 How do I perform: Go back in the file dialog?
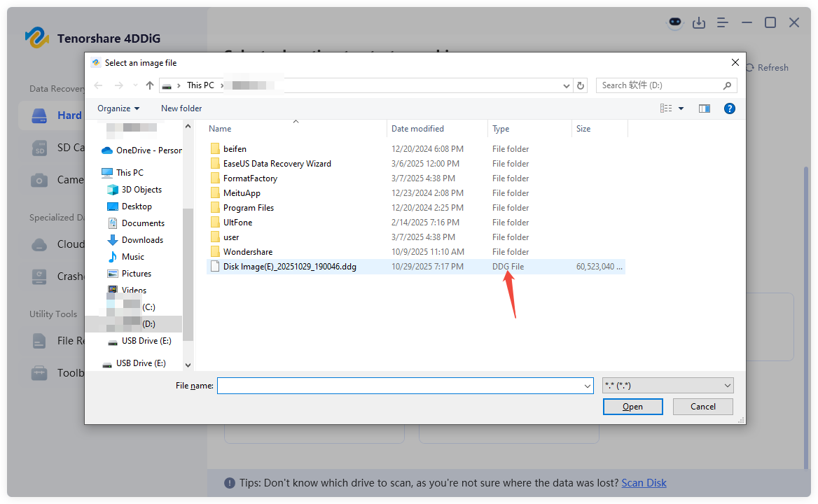(98, 85)
